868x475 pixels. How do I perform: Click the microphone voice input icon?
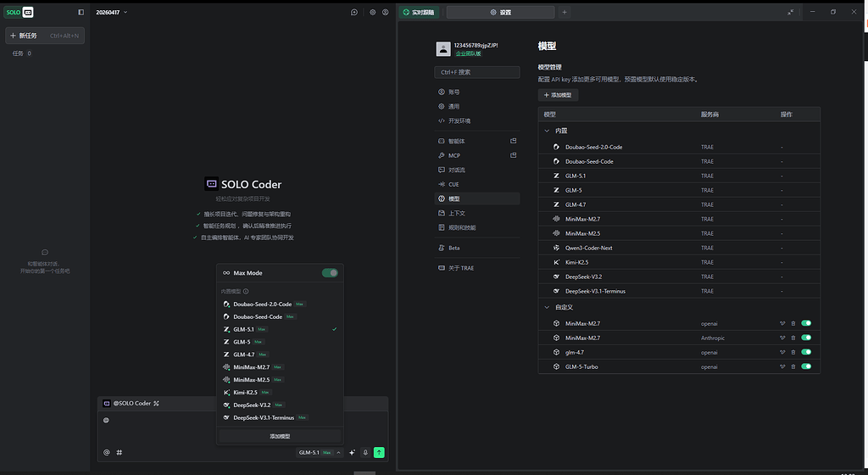(x=365, y=452)
